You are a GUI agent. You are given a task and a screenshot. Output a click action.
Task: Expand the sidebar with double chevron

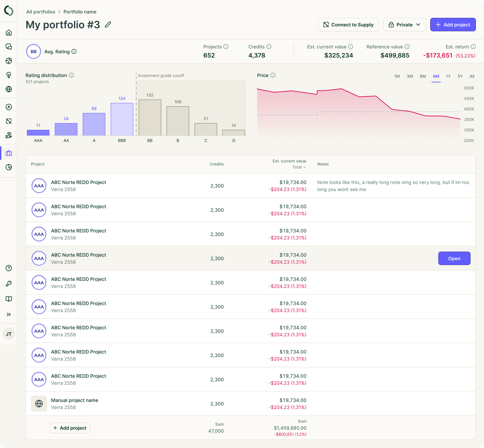9,314
